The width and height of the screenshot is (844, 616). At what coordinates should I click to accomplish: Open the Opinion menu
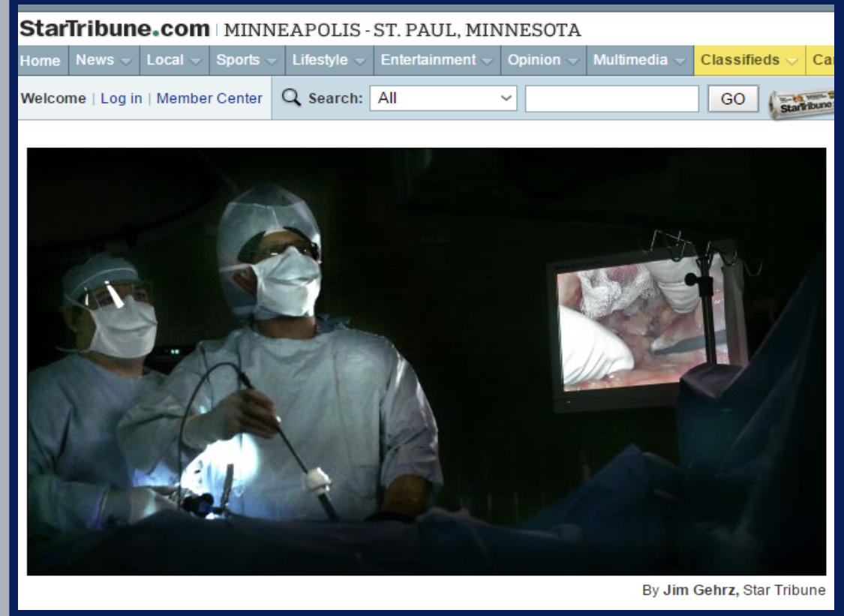coord(543,60)
